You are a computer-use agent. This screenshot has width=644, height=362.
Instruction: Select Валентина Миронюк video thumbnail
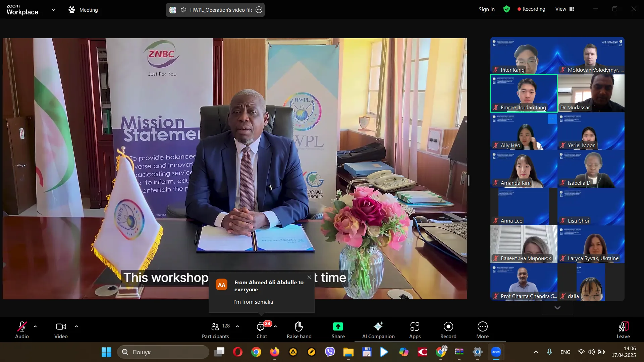click(524, 244)
